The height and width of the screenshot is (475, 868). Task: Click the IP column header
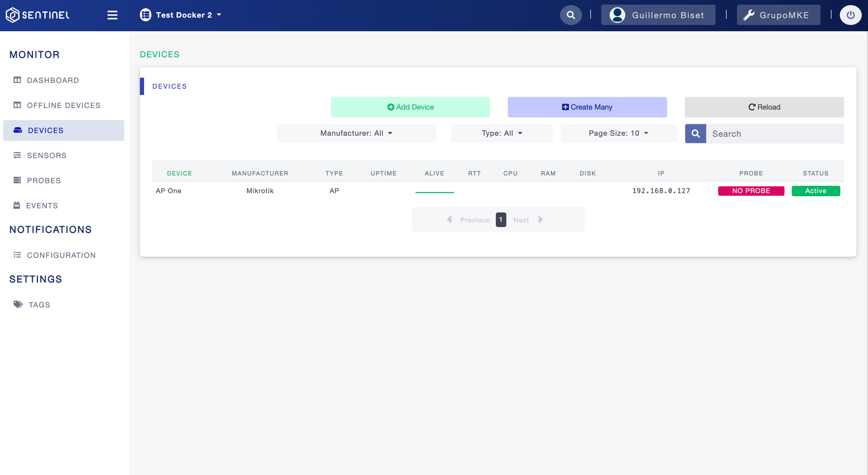click(661, 173)
